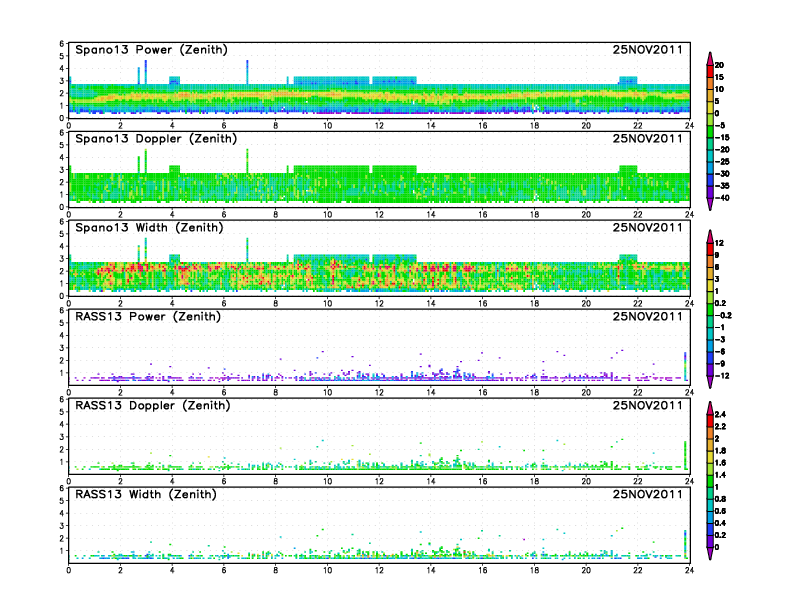Viewport: 792px width, 612px height.
Task: Click the "20" label on the top colorbar
Action: (719, 65)
